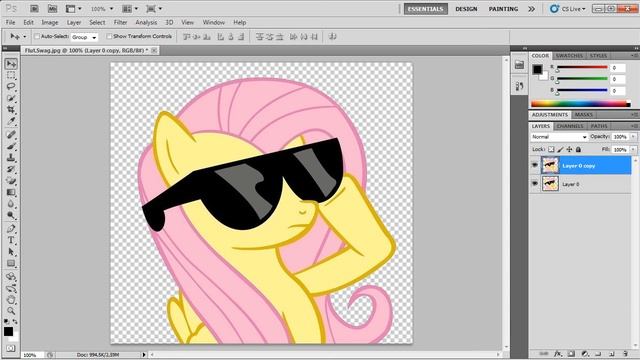Enable Show Transform Controls checkbox
The height and width of the screenshot is (360, 640).
point(109,36)
